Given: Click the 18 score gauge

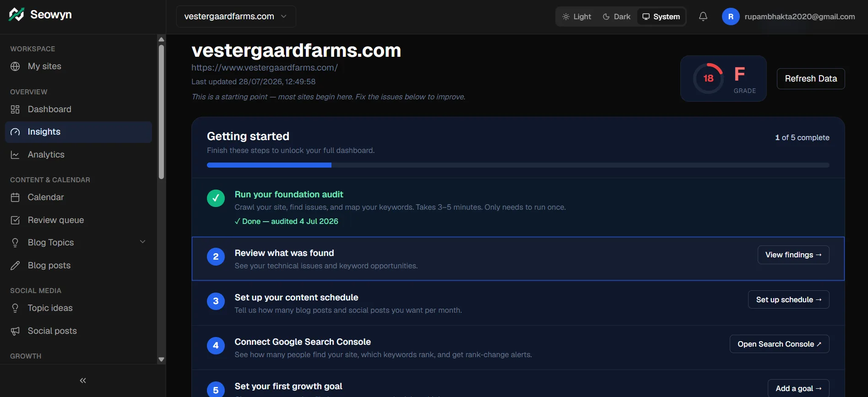Looking at the screenshot, I should point(708,78).
